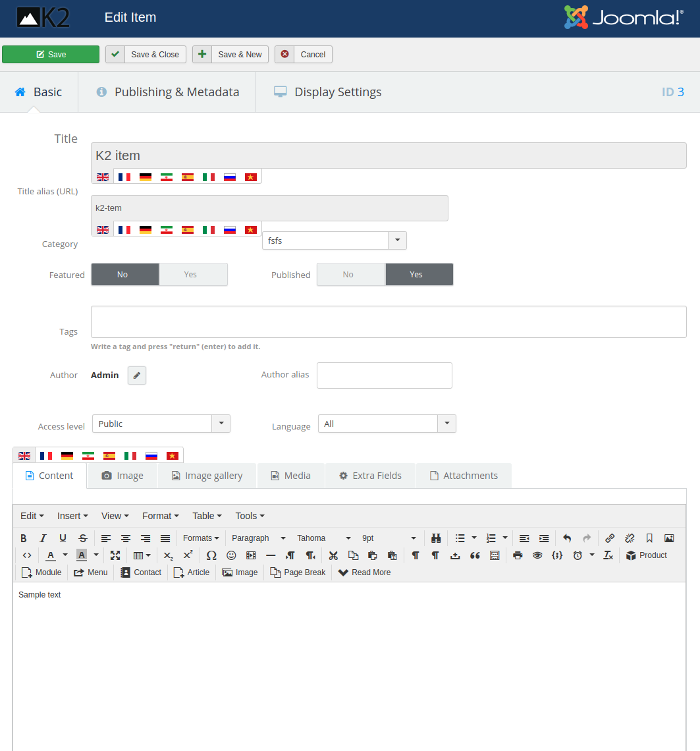Switch to Publishing & Metadata tab
The image size is (700, 751).
(167, 92)
